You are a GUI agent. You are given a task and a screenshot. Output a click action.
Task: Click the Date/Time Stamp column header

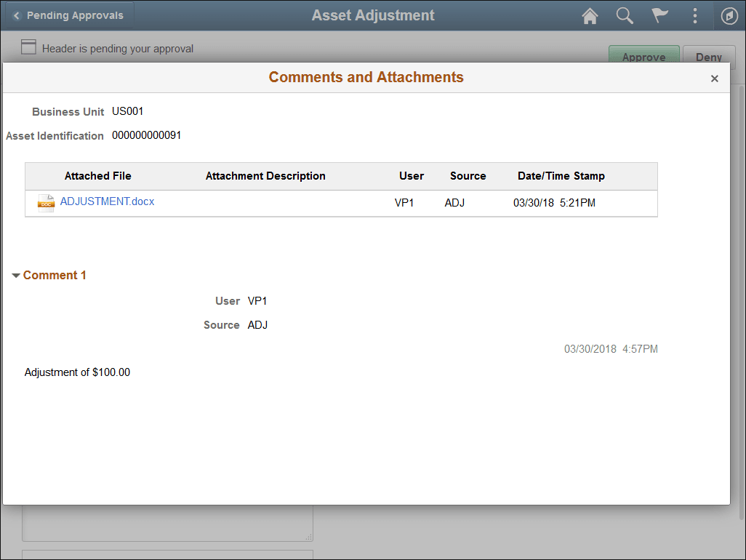(561, 175)
